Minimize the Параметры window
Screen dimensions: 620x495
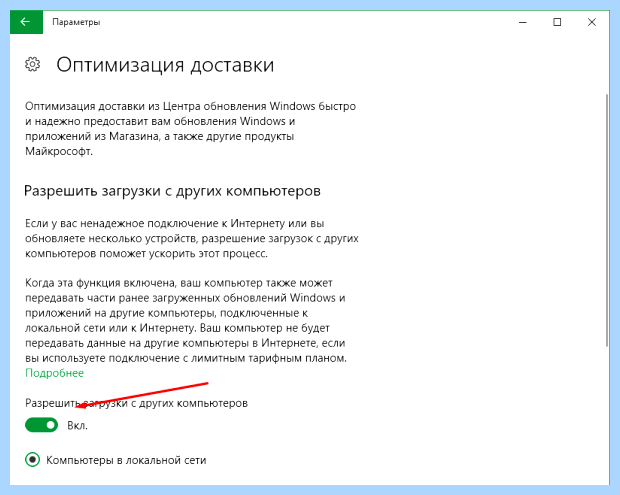[523, 22]
